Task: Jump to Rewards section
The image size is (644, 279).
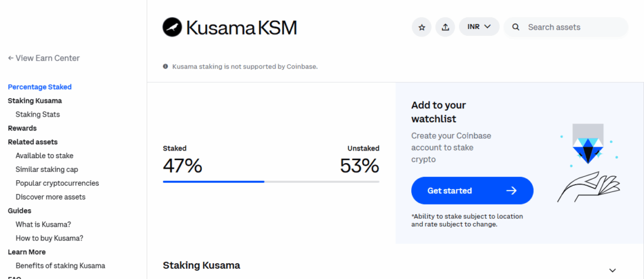Action: coord(22,128)
